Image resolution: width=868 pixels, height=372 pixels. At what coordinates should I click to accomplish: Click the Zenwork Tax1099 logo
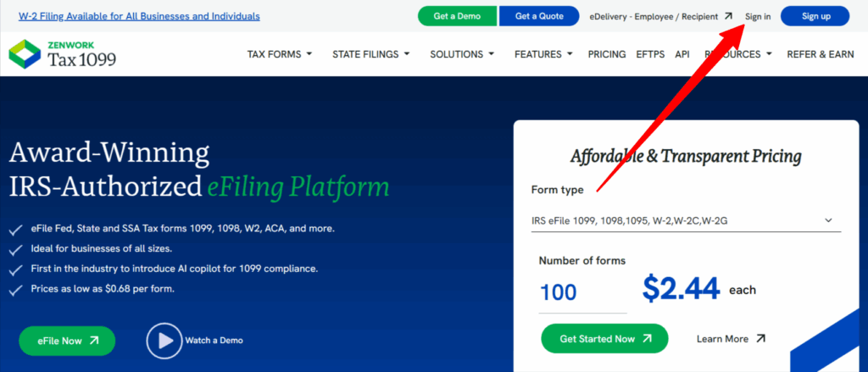[x=63, y=54]
